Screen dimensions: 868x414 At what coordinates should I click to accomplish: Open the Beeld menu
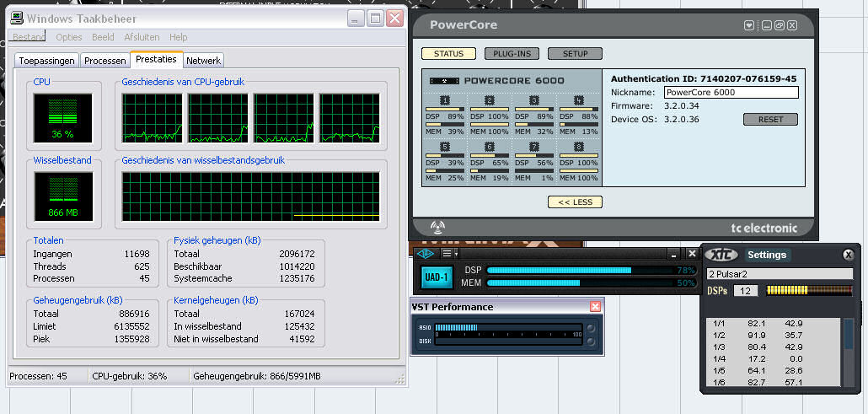tap(103, 37)
